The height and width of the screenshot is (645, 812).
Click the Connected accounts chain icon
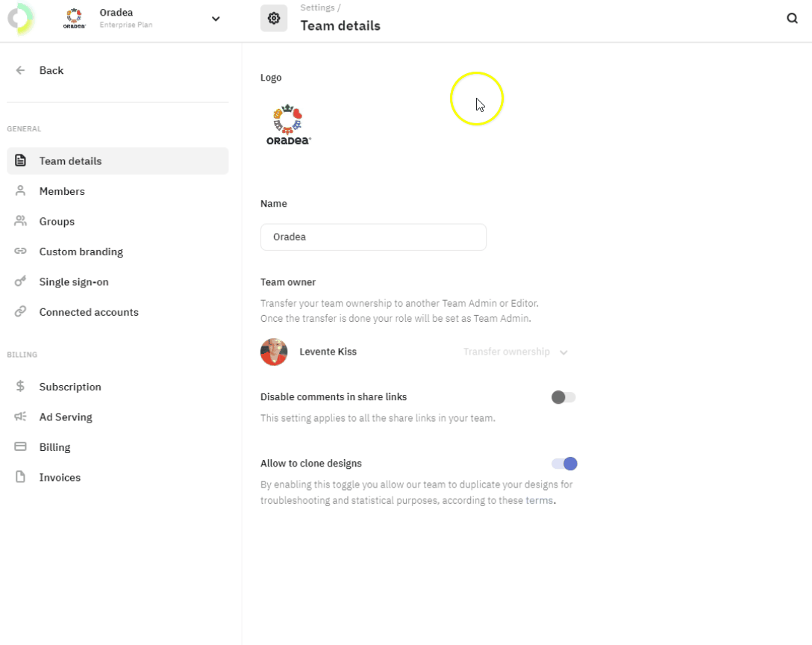coord(20,311)
